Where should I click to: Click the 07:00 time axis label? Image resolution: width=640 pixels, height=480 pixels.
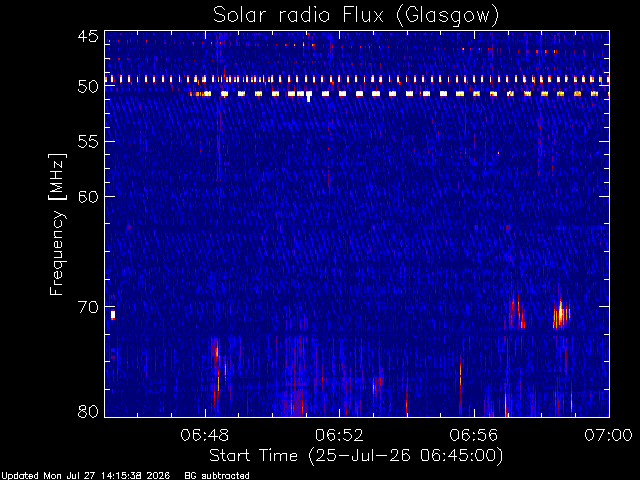[x=608, y=435]
